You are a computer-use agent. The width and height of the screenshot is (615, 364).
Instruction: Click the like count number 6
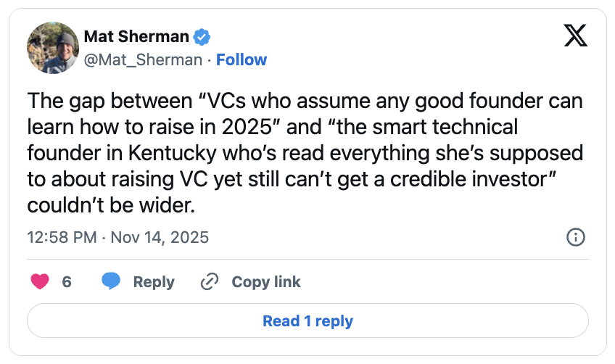[67, 282]
